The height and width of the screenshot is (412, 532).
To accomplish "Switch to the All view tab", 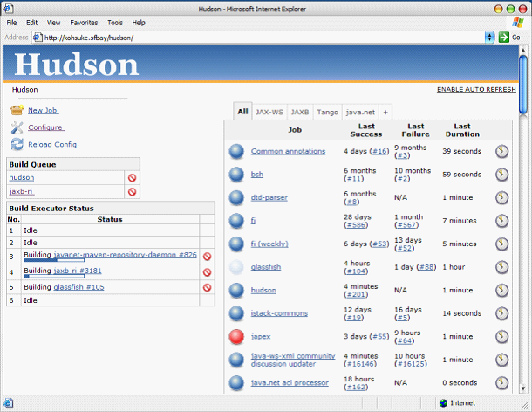I will [x=242, y=112].
